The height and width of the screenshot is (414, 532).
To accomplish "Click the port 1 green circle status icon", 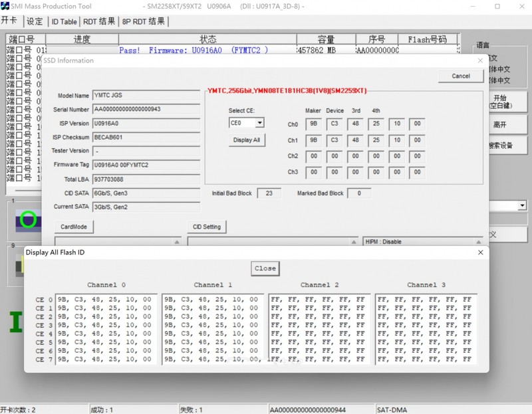I will click(28, 219).
